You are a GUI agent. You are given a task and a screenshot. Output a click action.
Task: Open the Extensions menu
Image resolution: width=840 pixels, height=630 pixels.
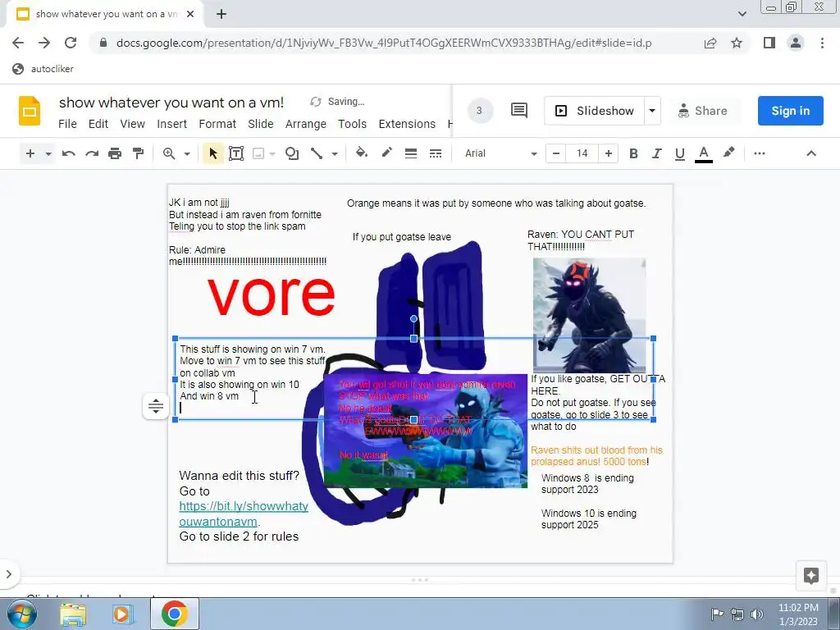point(407,125)
